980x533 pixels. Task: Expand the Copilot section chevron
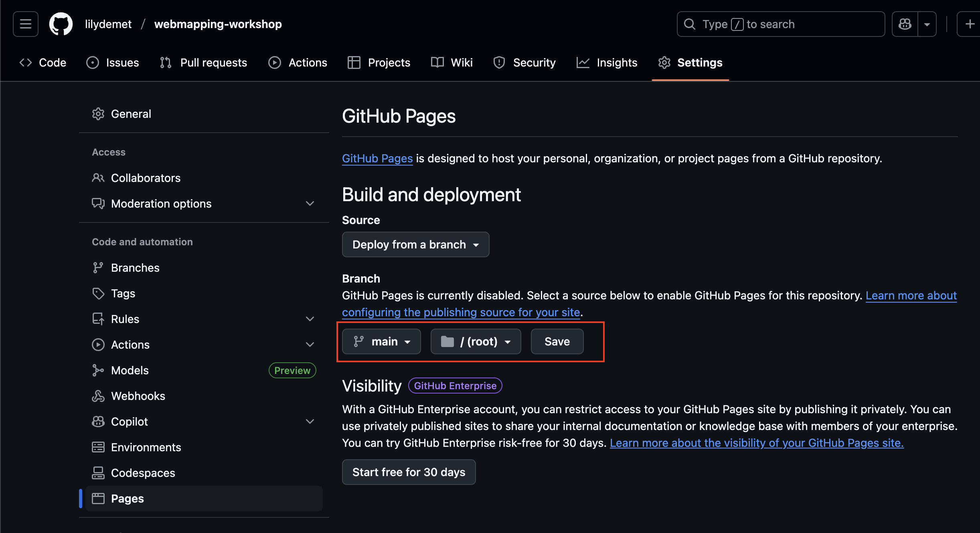310,422
